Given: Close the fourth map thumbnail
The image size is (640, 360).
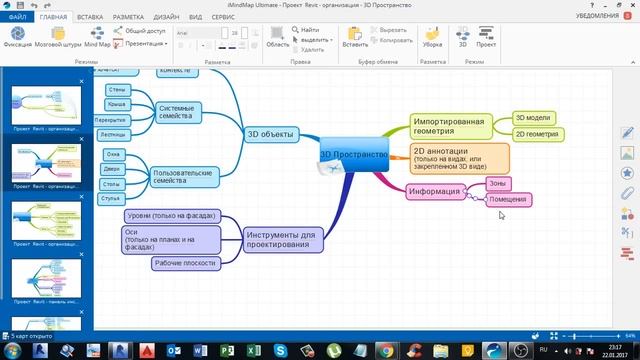Looking at the screenshot, I should click(x=82, y=254).
